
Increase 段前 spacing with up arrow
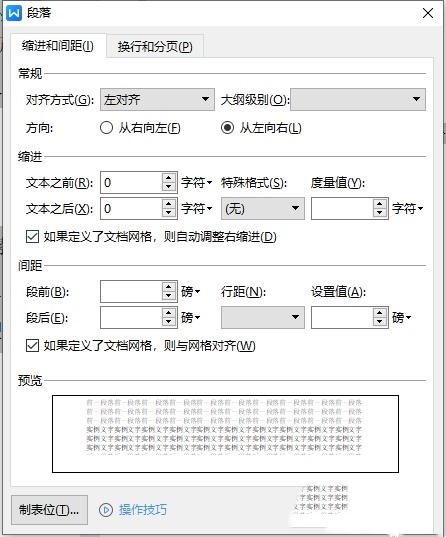click(169, 287)
